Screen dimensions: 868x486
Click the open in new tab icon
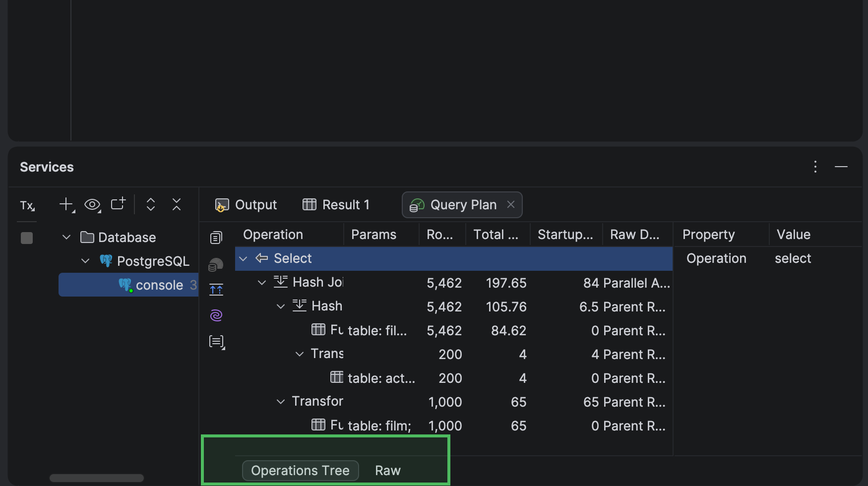118,204
